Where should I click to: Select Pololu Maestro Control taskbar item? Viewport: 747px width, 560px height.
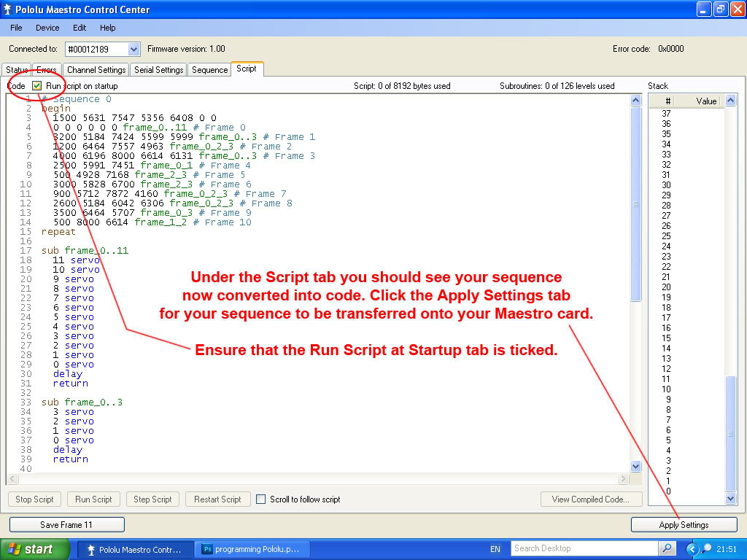135,550
